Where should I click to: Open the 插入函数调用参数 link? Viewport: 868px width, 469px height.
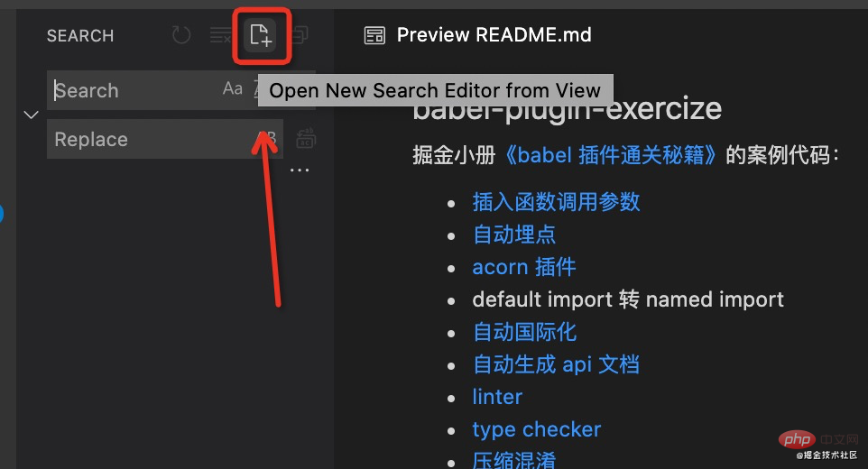click(556, 202)
